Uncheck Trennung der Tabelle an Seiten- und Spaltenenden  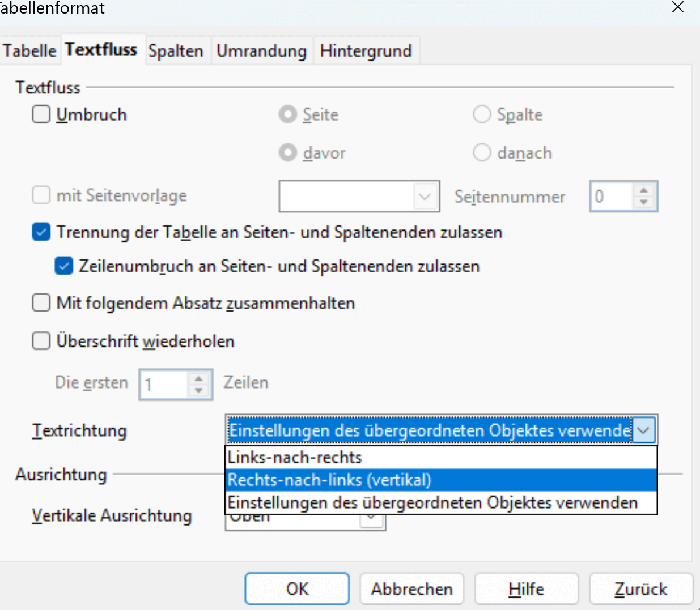(x=41, y=232)
